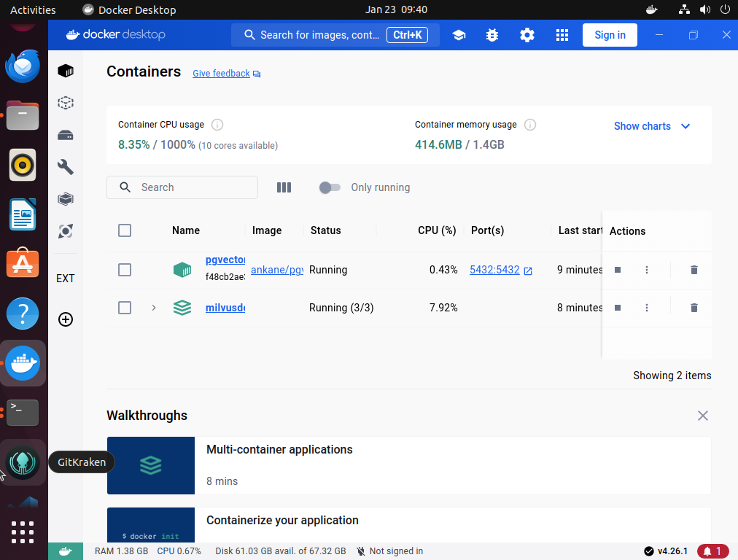Click the Sign in button

coord(610,35)
